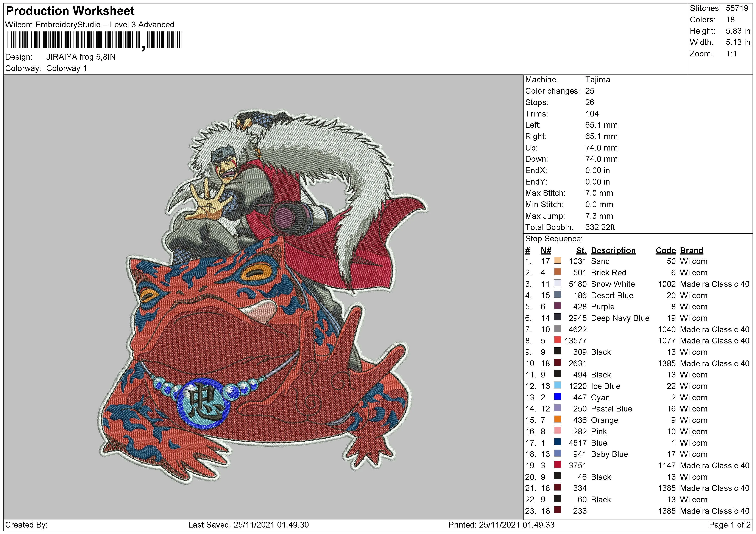756x534 pixels.
Task: Click code '1147' in stop row 19
Action: [666, 466]
